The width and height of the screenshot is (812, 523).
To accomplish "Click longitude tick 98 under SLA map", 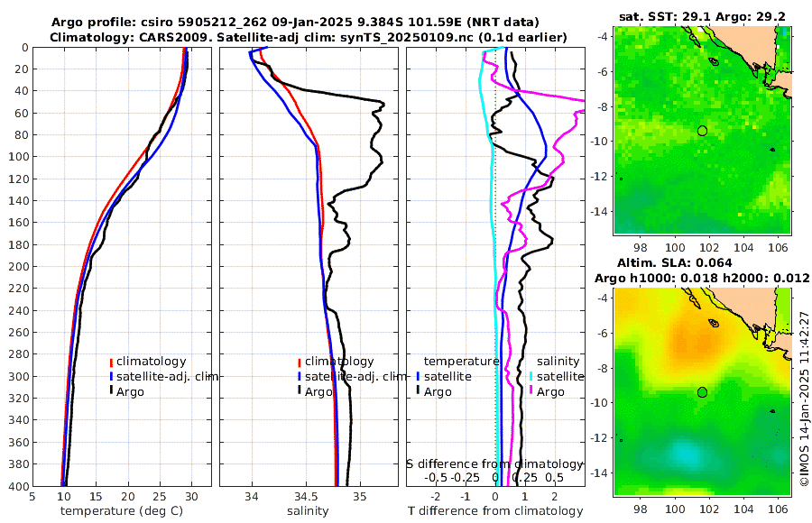I will click(x=640, y=509).
